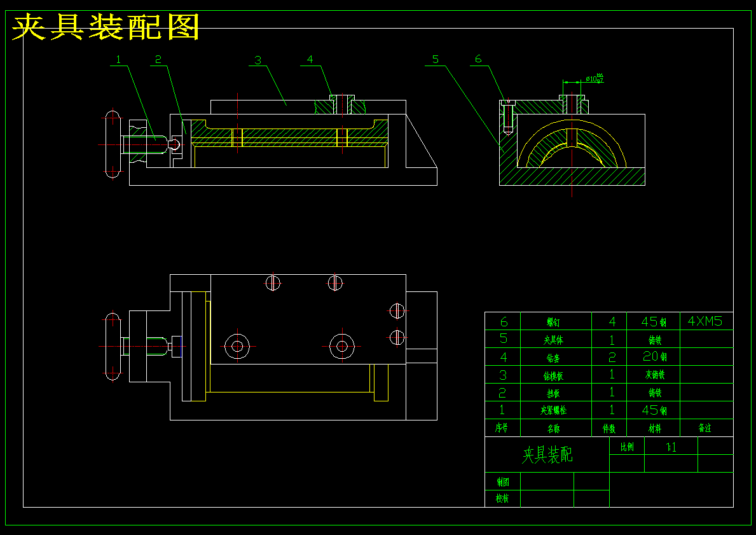Click the empty 制图 signature field
The image size is (756, 535).
pos(547,482)
